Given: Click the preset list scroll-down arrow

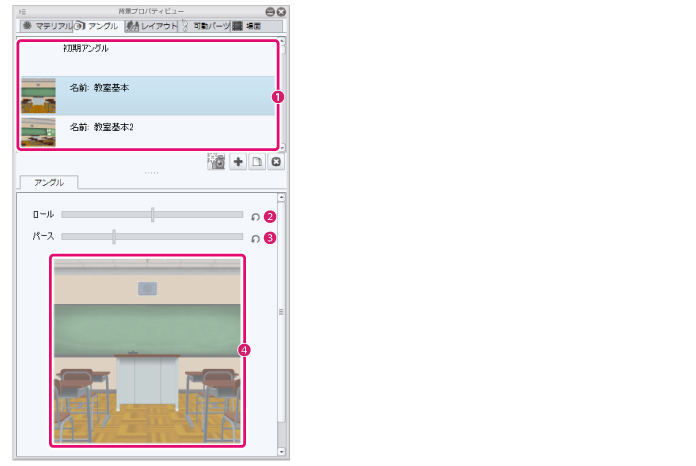Looking at the screenshot, I should click(282, 147).
